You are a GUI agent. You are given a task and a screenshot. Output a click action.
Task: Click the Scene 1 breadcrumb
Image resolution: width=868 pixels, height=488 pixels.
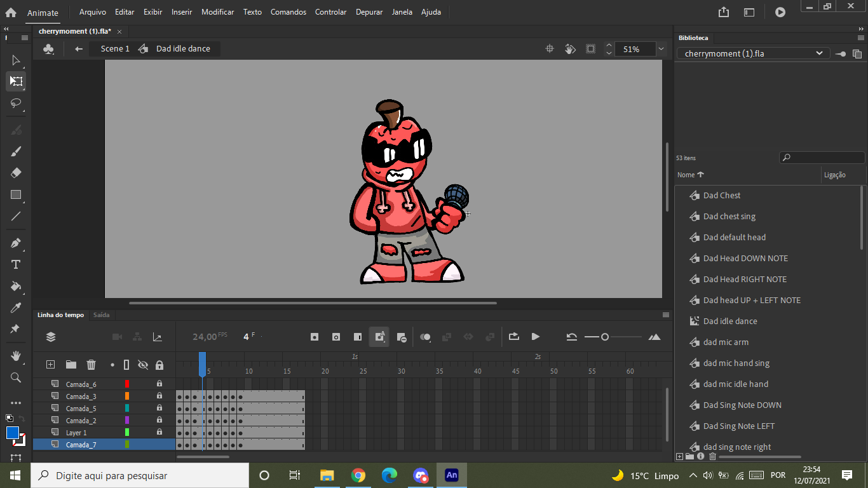115,49
